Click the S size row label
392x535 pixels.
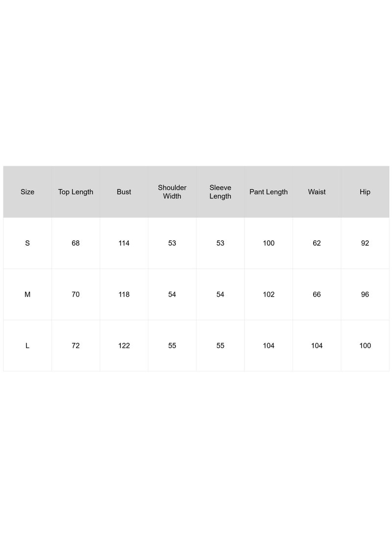pos(27,243)
